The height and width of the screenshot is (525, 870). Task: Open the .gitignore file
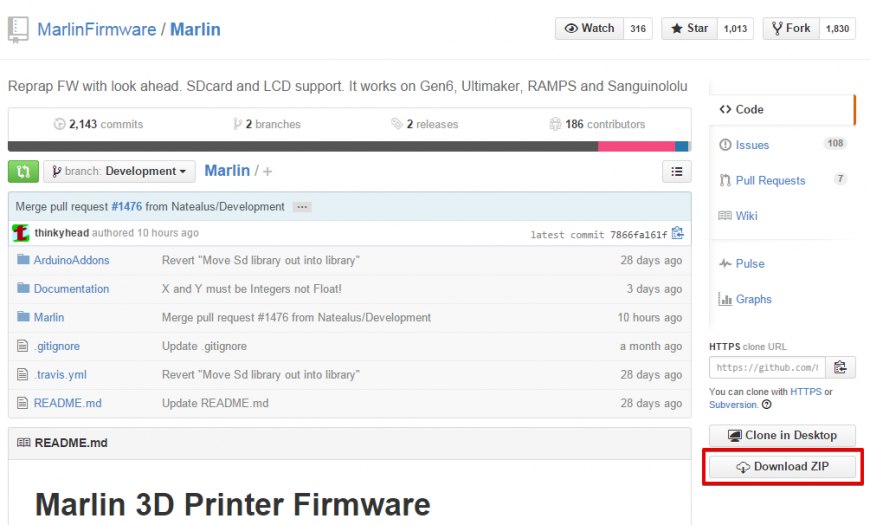pos(57,346)
